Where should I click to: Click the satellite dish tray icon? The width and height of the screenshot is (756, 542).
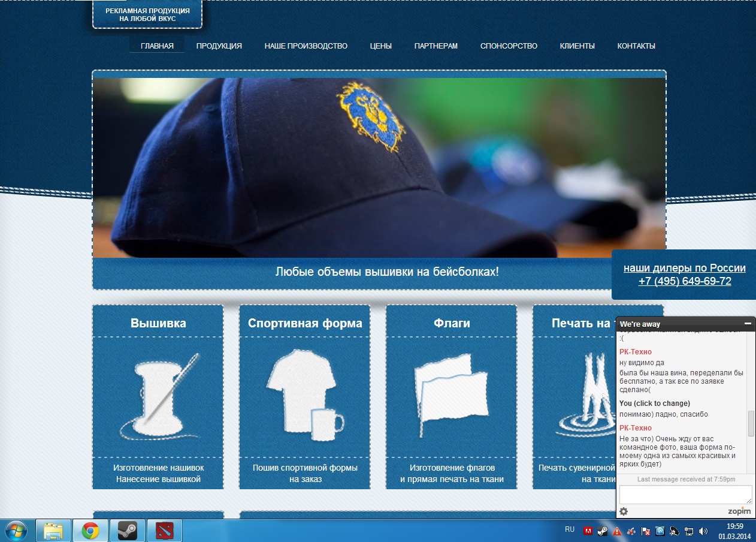click(x=675, y=531)
